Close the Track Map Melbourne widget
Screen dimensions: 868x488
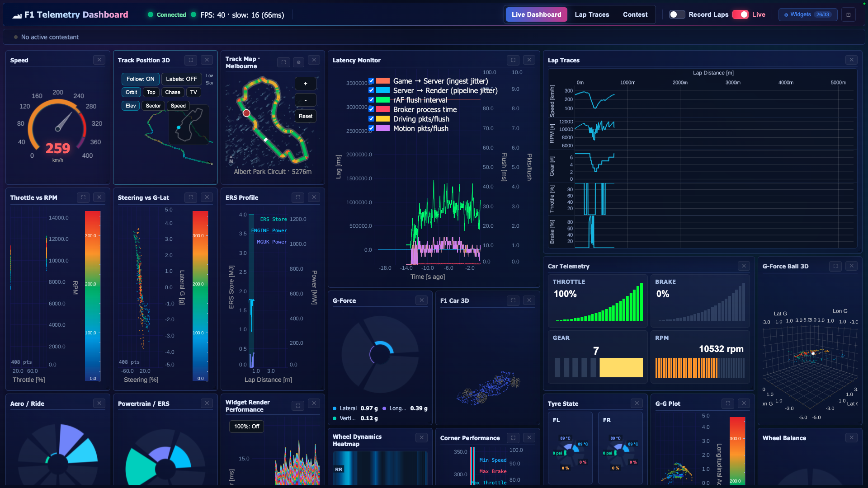[314, 60]
